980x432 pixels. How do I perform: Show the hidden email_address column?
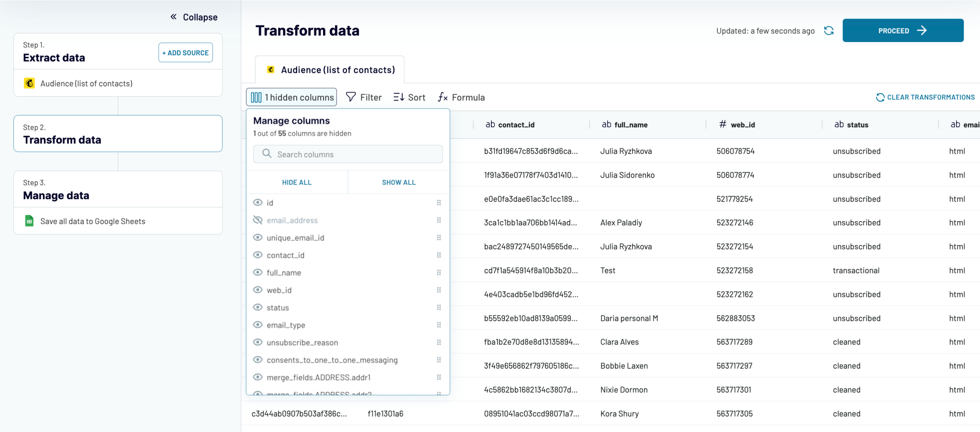click(257, 220)
